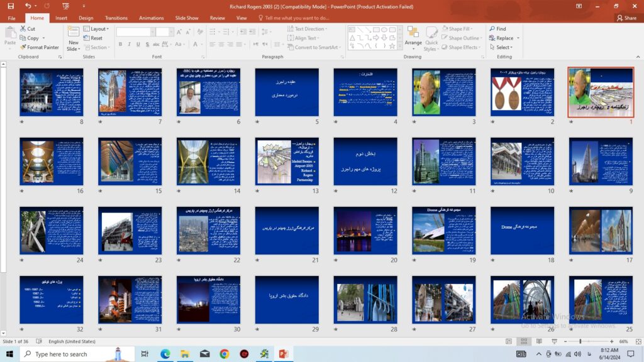The height and width of the screenshot is (362, 644).
Task: Click Increase Font Size icon
Action: [179, 32]
